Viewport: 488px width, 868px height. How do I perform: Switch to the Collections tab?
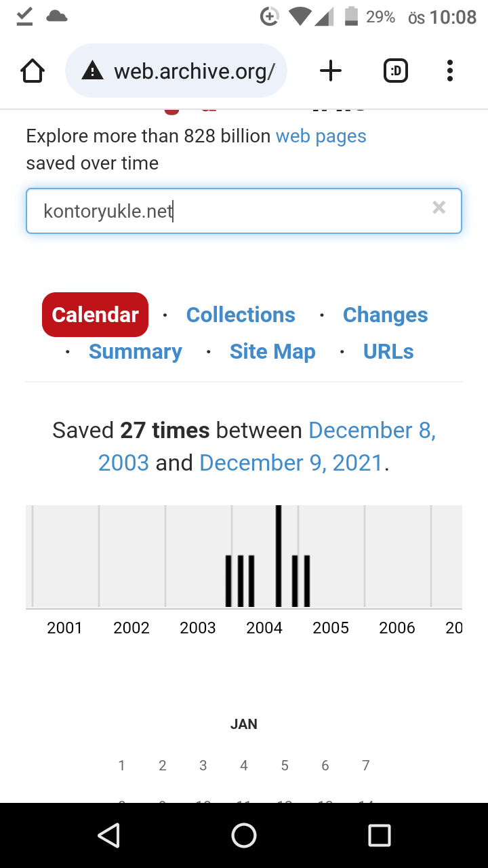coord(241,315)
